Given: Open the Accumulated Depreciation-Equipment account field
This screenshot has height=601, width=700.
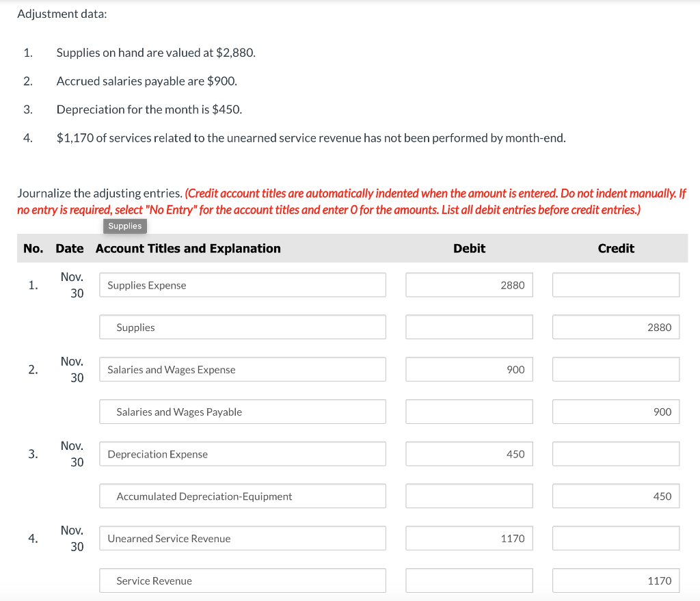Looking at the screenshot, I should click(x=242, y=496).
